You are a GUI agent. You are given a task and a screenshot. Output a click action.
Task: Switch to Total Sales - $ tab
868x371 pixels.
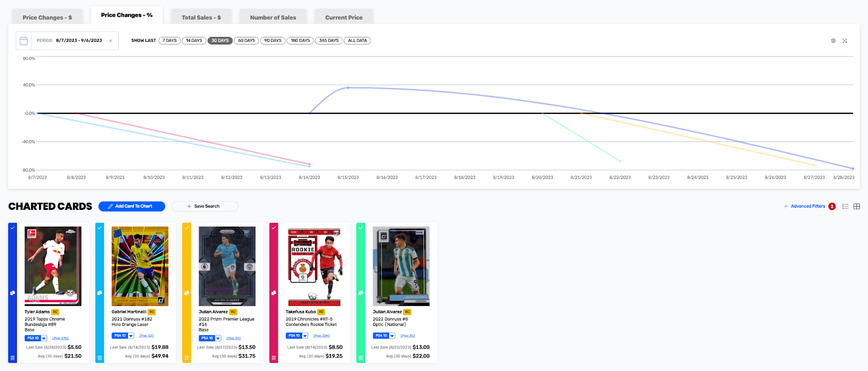[201, 17]
